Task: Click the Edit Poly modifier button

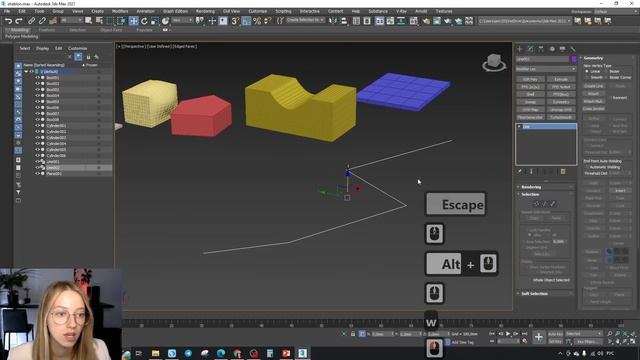Action: coord(530,79)
